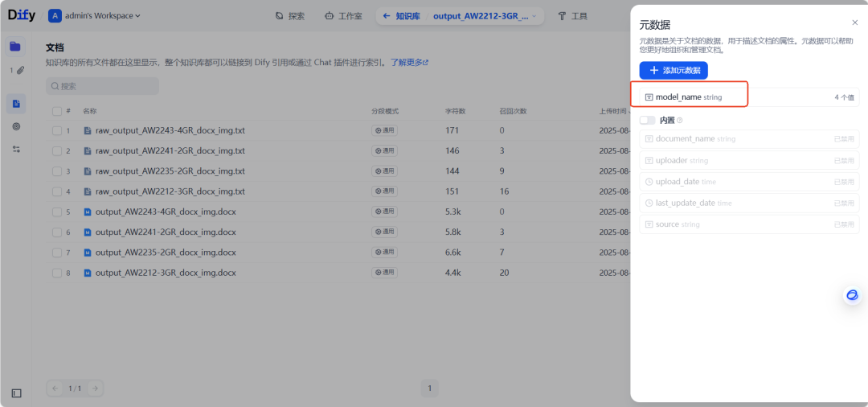This screenshot has height=407, width=868.
Task: Close the 元数据 metadata panel
Action: click(854, 23)
